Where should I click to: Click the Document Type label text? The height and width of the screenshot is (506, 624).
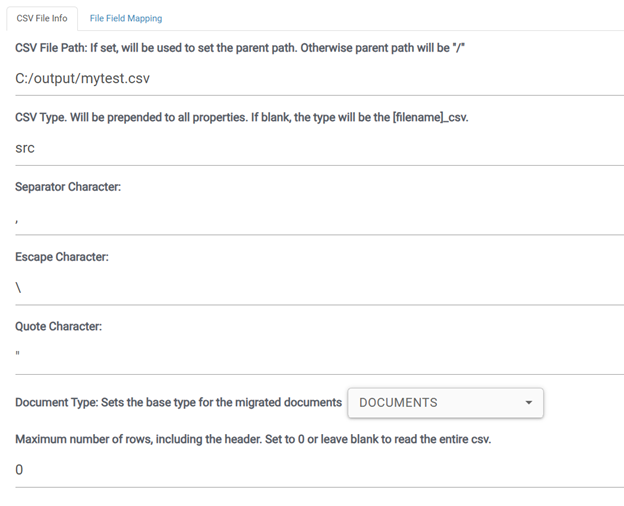coord(178,403)
